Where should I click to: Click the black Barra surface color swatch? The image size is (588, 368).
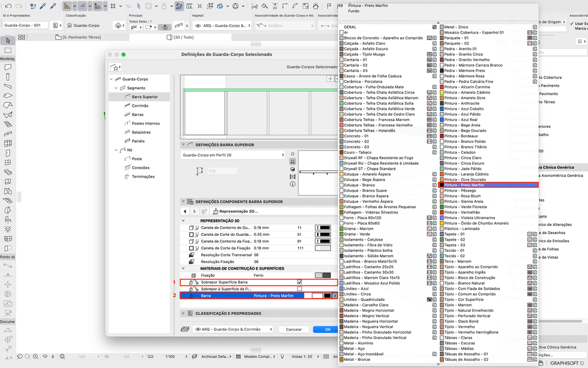328,296
